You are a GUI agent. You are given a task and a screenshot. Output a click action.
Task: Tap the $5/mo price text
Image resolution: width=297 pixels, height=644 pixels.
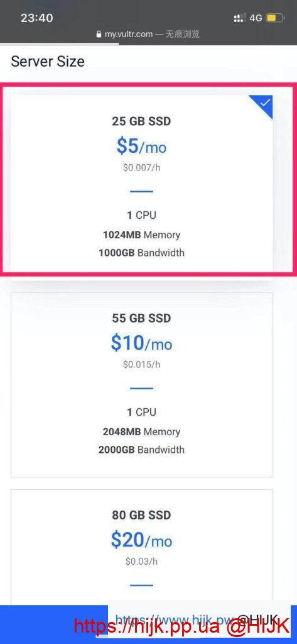click(141, 146)
